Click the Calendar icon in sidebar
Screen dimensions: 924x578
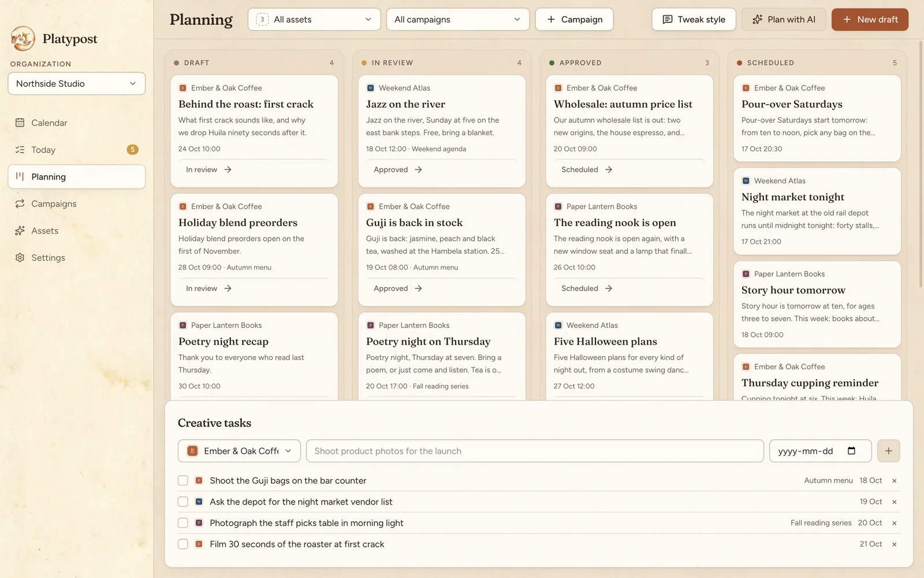pyautogui.click(x=20, y=123)
